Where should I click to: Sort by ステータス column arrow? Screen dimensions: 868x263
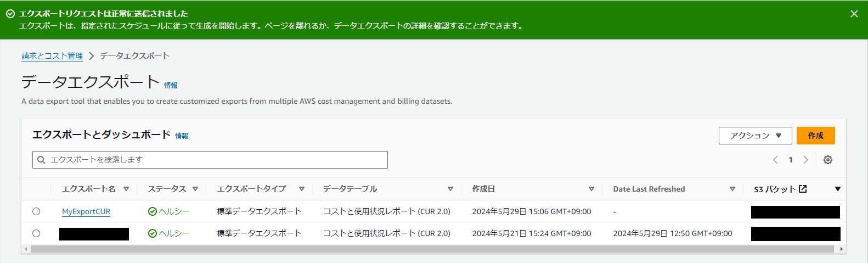[x=195, y=189]
